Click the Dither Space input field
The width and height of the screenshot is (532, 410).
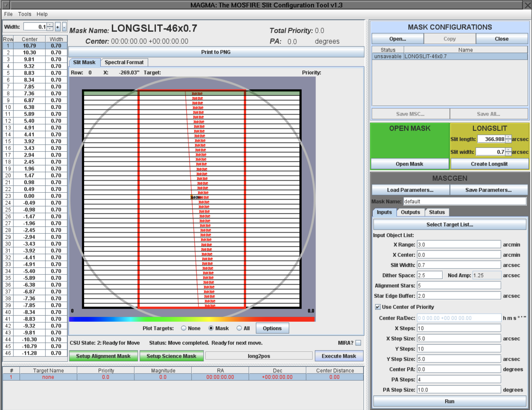click(x=430, y=275)
